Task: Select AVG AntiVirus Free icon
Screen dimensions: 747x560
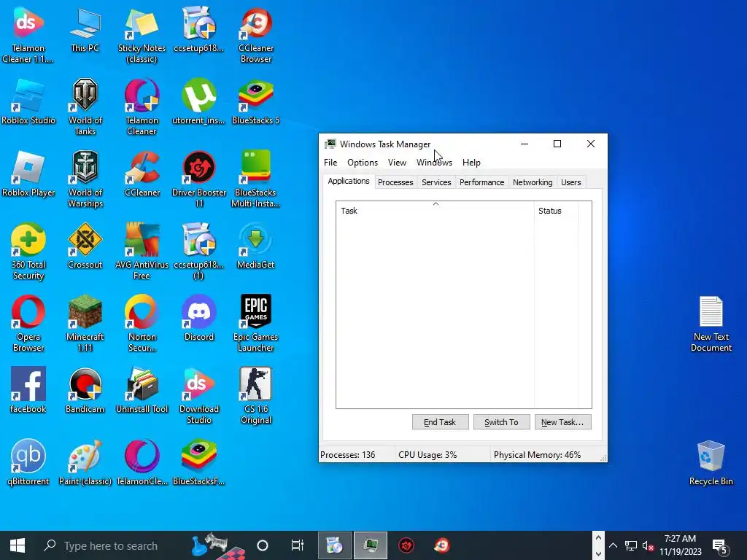Action: point(142,251)
